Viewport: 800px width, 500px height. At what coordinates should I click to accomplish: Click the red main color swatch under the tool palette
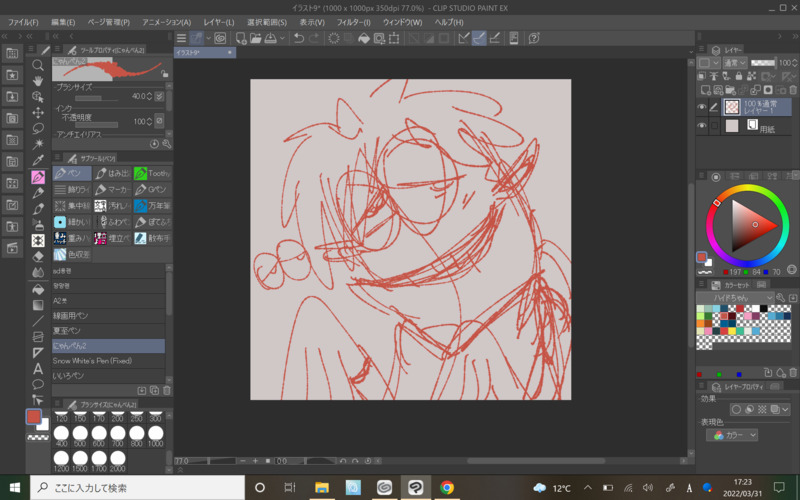[34, 417]
